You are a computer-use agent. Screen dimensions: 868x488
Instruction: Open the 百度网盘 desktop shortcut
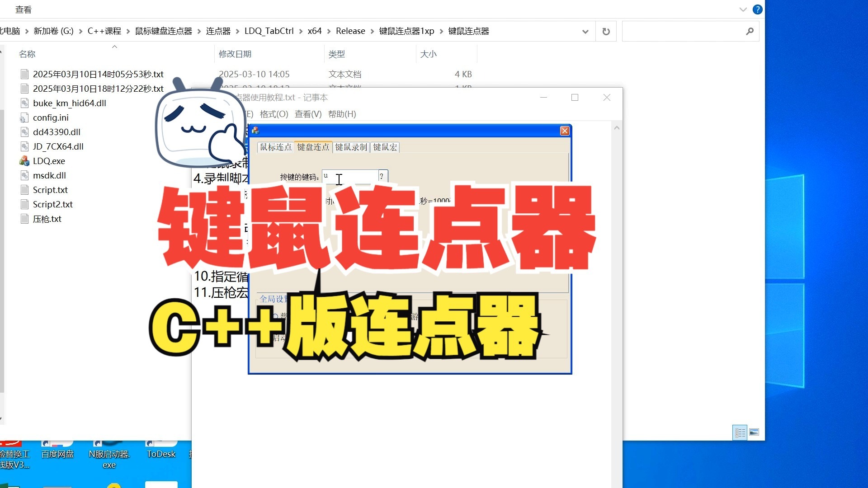57,454
